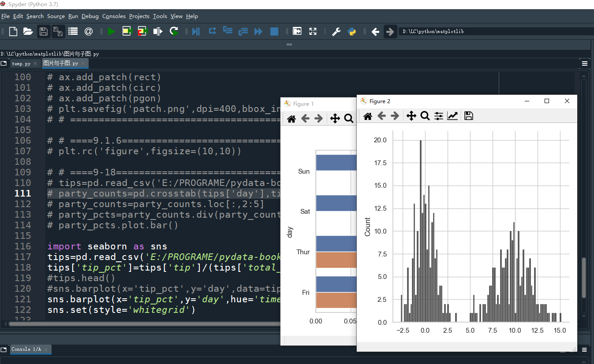Open the console pane options hamburger menu
This screenshot has width=594, height=364.
[x=585, y=349]
